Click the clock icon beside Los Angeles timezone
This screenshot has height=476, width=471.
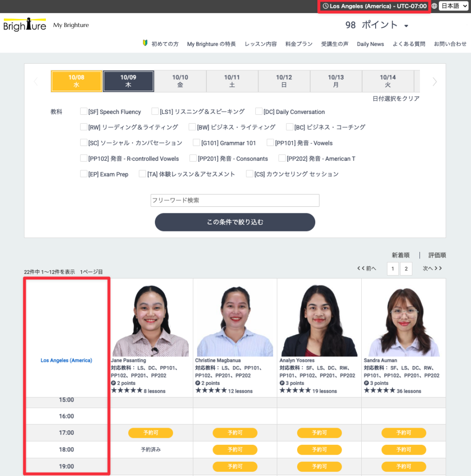pos(325,6)
